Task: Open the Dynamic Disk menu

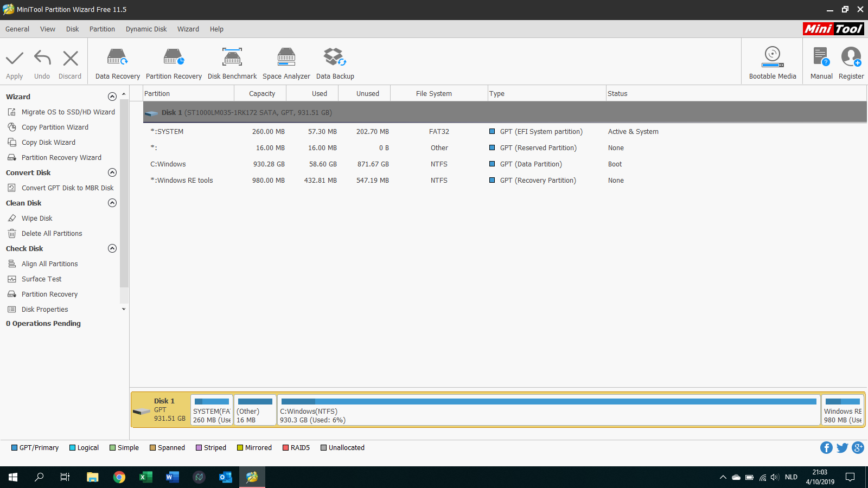Action: 146,29
